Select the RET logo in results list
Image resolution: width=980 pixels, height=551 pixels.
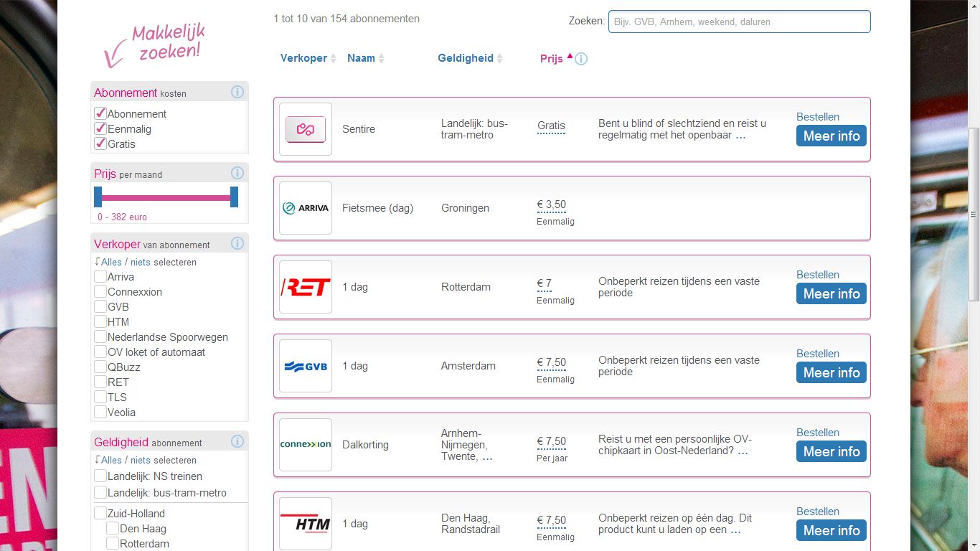[x=306, y=287]
